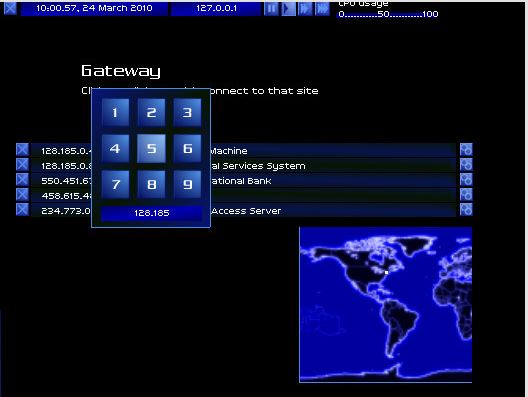Select the fast-forward speed button

point(305,8)
